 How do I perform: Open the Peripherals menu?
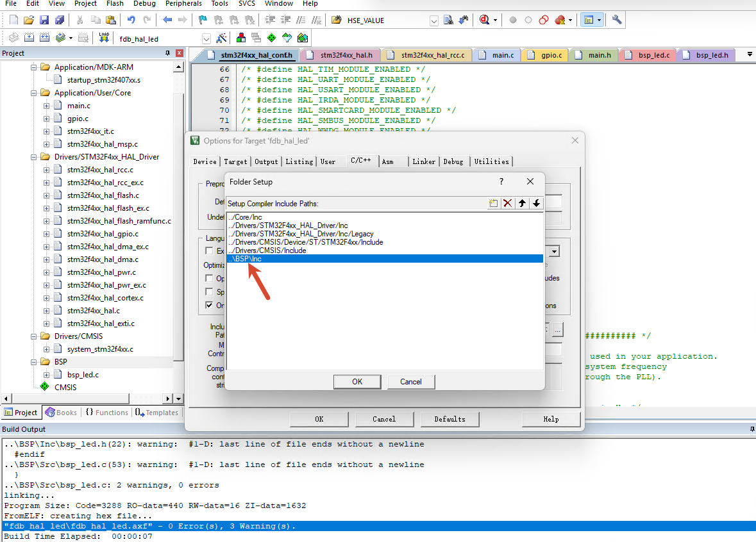tap(183, 4)
